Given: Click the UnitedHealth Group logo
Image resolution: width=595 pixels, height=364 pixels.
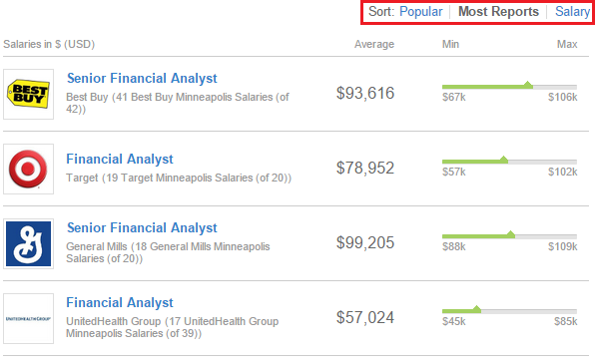Looking at the screenshot, I should pyautogui.click(x=29, y=318).
